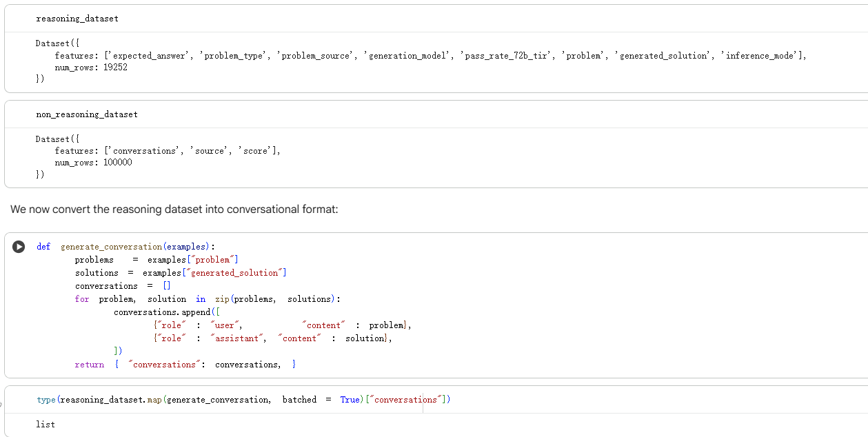Place cursor on the 'solutions = examples' line
The image size is (868, 437).
pos(181,273)
